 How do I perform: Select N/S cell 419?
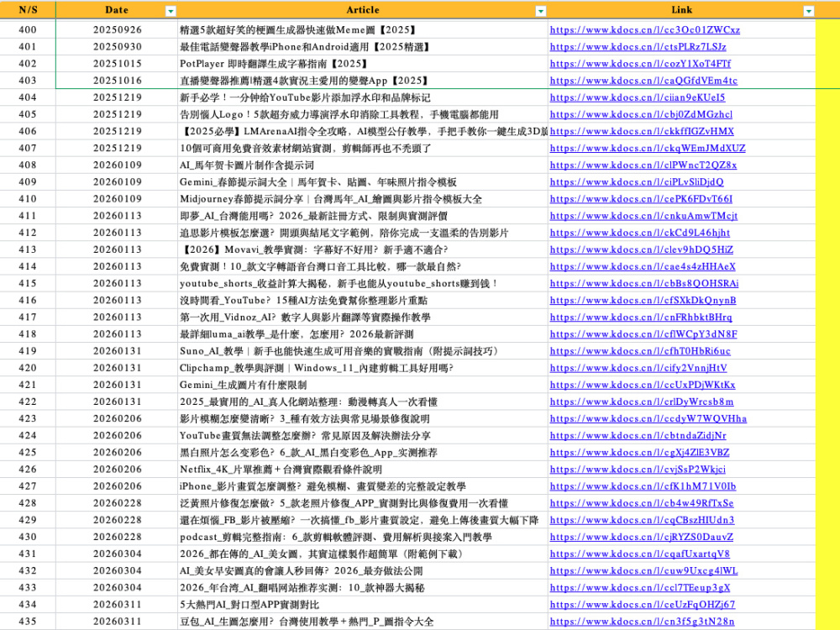(28, 351)
